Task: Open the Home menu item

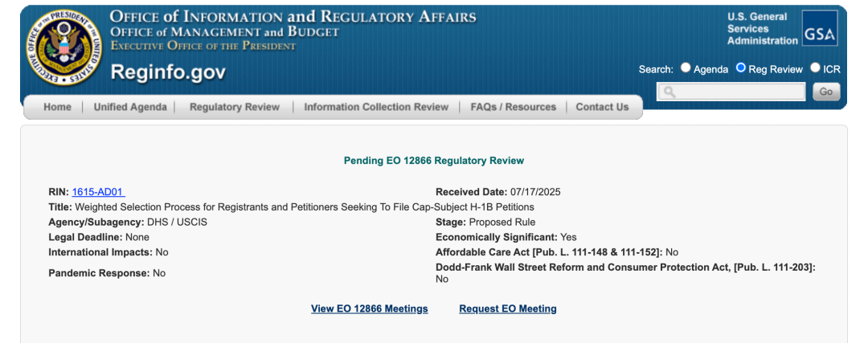Action: point(58,108)
